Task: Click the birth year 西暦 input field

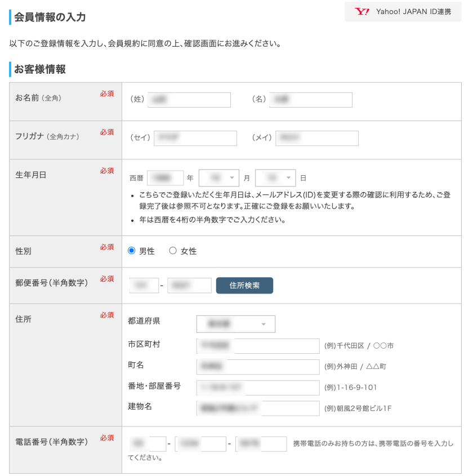Action: [x=166, y=178]
